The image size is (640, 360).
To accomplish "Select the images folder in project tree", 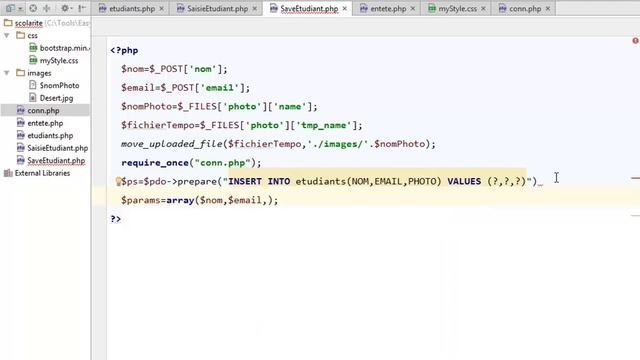I will point(39,73).
